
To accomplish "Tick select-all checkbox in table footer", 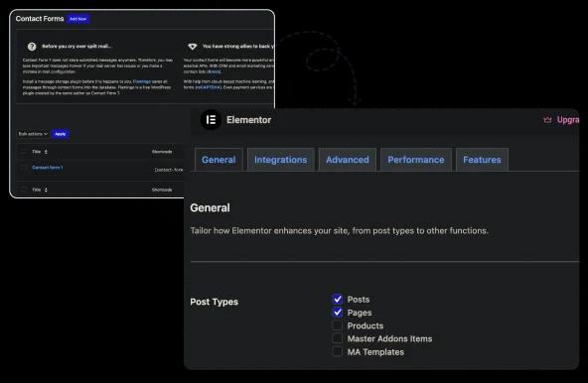I will pos(24,190).
